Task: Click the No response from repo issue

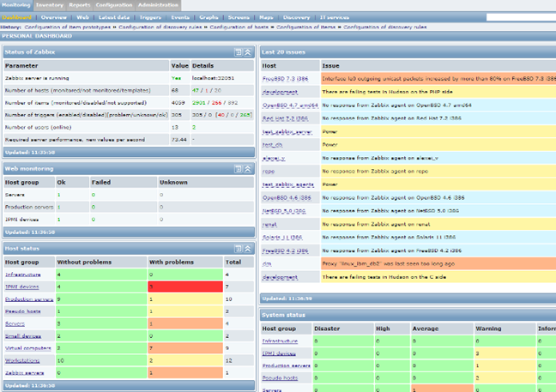Action: tap(375, 172)
